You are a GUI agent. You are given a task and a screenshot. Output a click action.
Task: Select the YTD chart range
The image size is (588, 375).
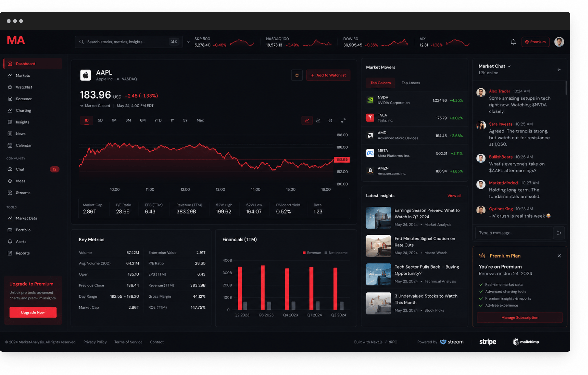[x=158, y=120]
